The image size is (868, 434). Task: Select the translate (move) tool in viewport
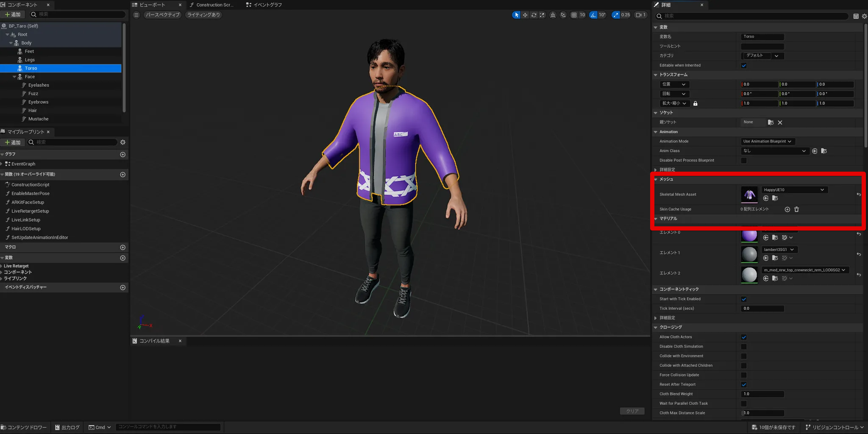pyautogui.click(x=525, y=15)
